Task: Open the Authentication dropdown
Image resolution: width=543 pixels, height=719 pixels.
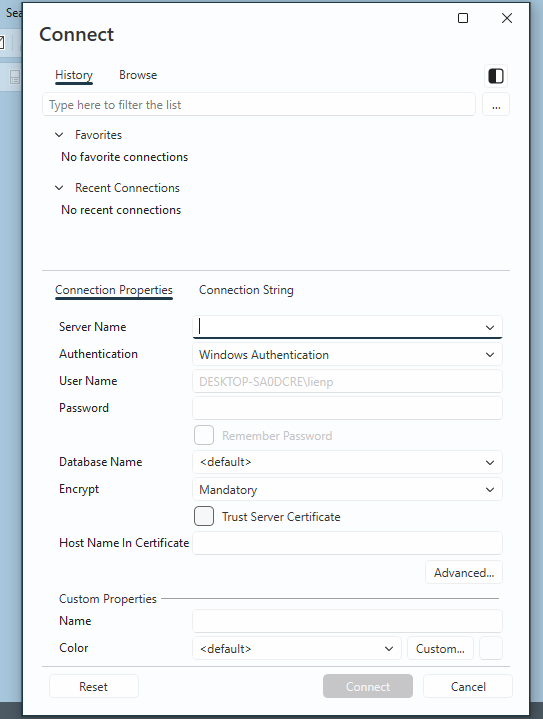Action: point(347,354)
